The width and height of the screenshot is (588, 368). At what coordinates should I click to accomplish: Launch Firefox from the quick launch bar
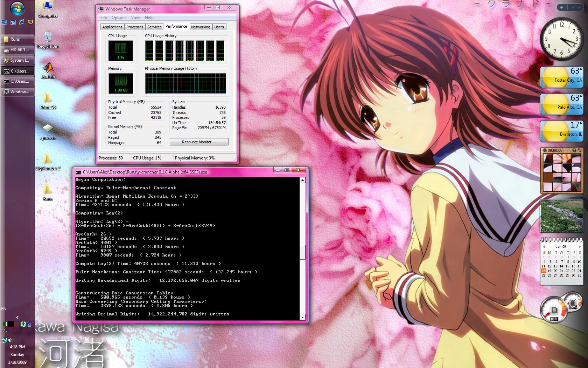coord(30,22)
